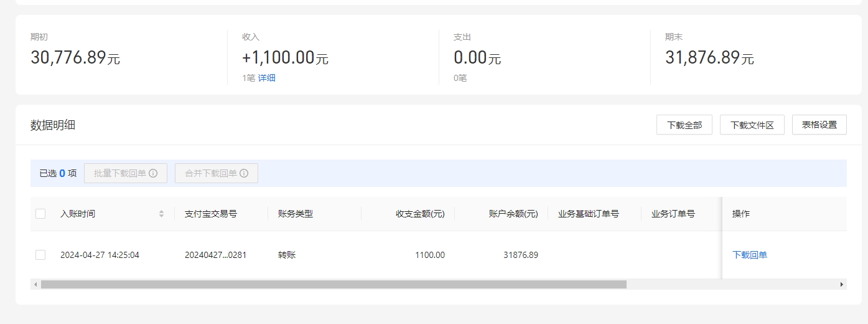Click the 已选 0 项 selection counter
Viewport: 868px width, 324px height.
click(58, 173)
